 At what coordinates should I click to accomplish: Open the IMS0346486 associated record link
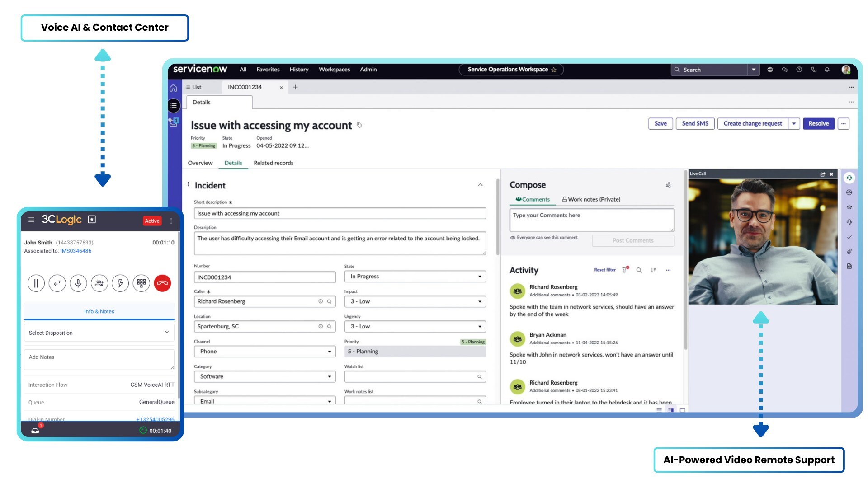pos(76,251)
